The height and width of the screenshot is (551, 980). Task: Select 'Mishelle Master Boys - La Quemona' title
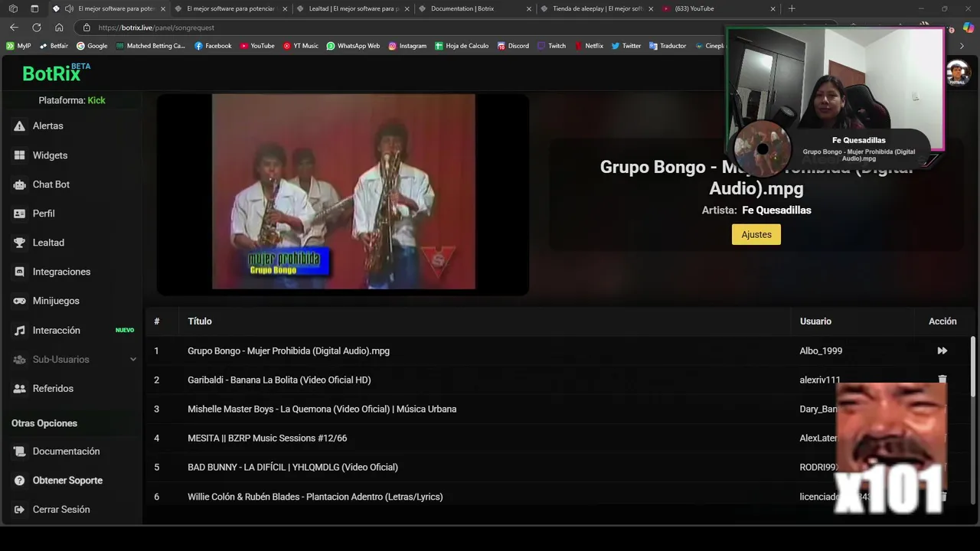[x=322, y=409]
